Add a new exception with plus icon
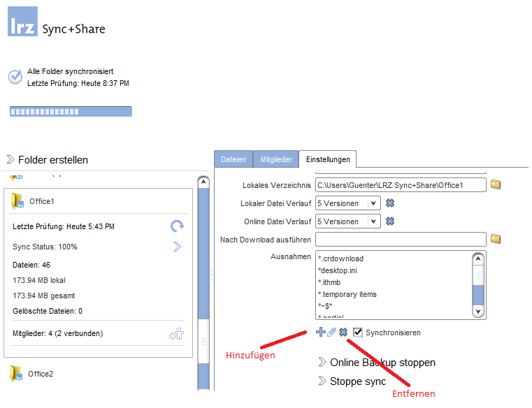Screen dimensions: 532x408 point(321,333)
